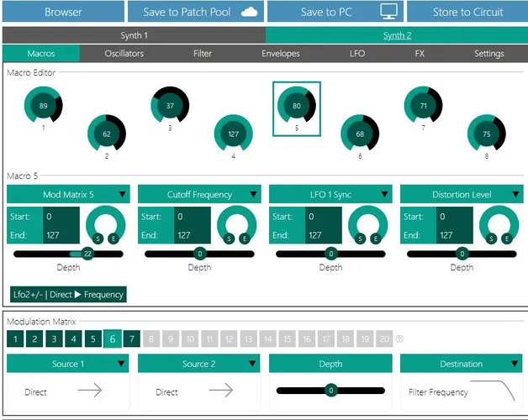Image resolution: width=528 pixels, height=420 pixels.
Task: Click the Mod Matrix 5 Start value field
Action: [x=61, y=217]
